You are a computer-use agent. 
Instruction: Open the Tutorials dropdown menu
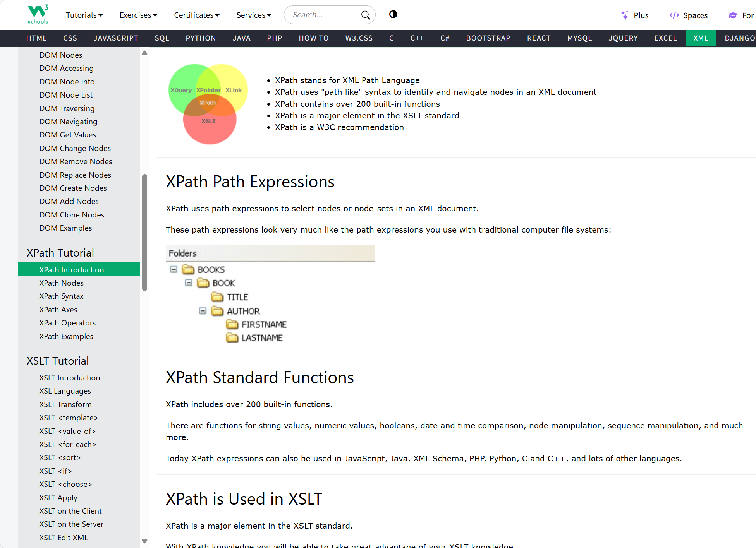(84, 15)
